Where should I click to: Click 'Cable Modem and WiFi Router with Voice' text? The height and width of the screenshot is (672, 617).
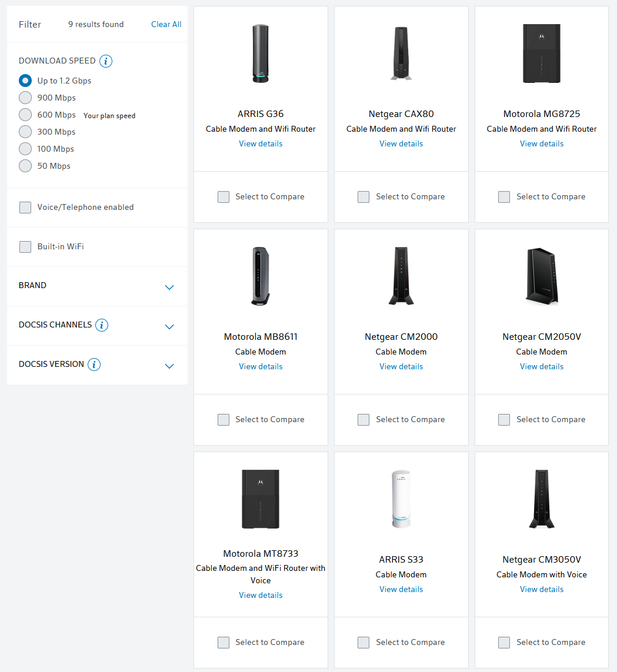(261, 574)
